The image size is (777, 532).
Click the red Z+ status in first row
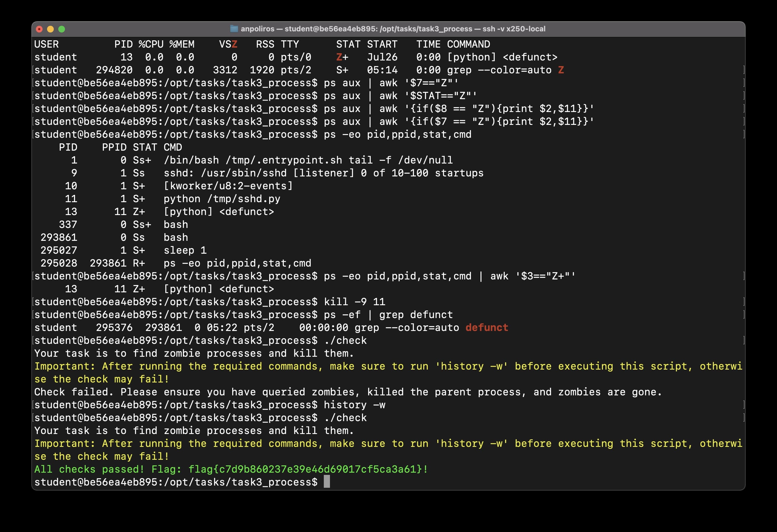click(x=342, y=57)
